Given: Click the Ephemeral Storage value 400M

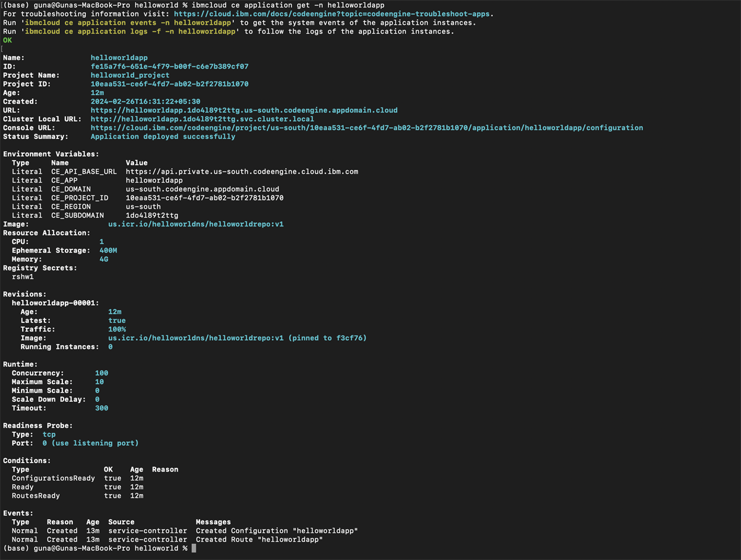Looking at the screenshot, I should [108, 251].
